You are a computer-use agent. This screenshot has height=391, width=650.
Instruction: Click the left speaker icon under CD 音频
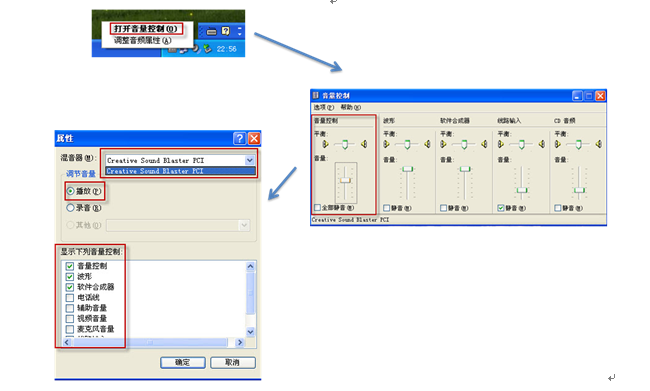point(558,144)
